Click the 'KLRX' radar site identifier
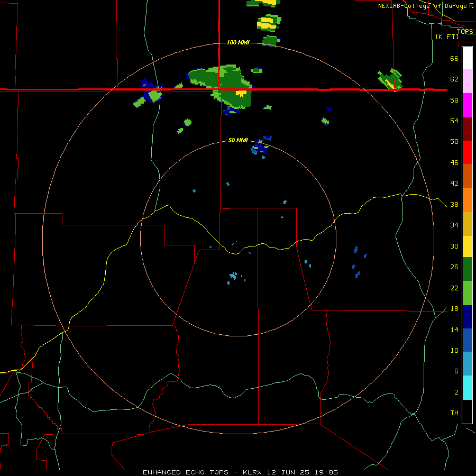The width and height of the screenshot is (476, 476). [x=253, y=472]
